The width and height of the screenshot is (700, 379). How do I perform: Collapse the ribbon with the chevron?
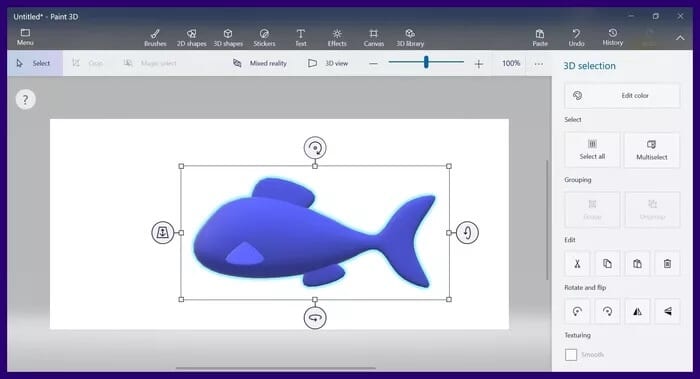click(x=680, y=38)
